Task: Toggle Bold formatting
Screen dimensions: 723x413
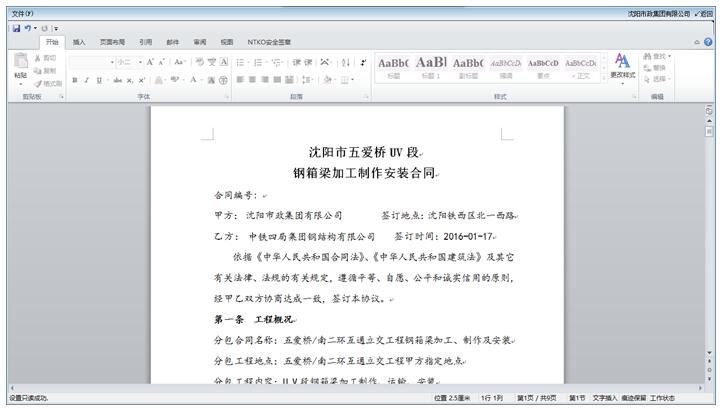Action: [x=75, y=80]
